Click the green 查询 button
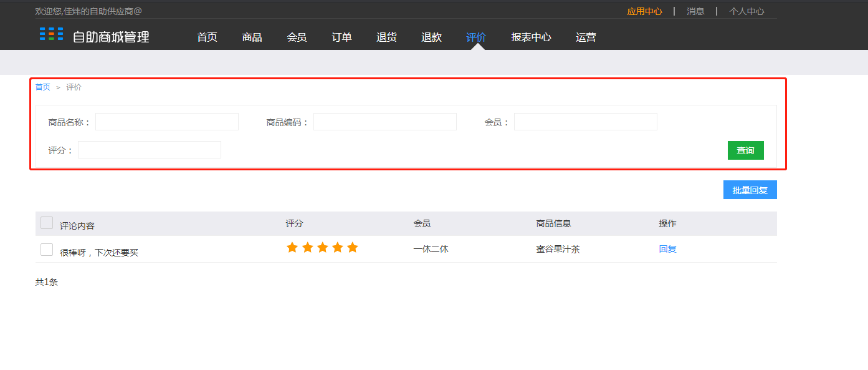 tap(746, 150)
